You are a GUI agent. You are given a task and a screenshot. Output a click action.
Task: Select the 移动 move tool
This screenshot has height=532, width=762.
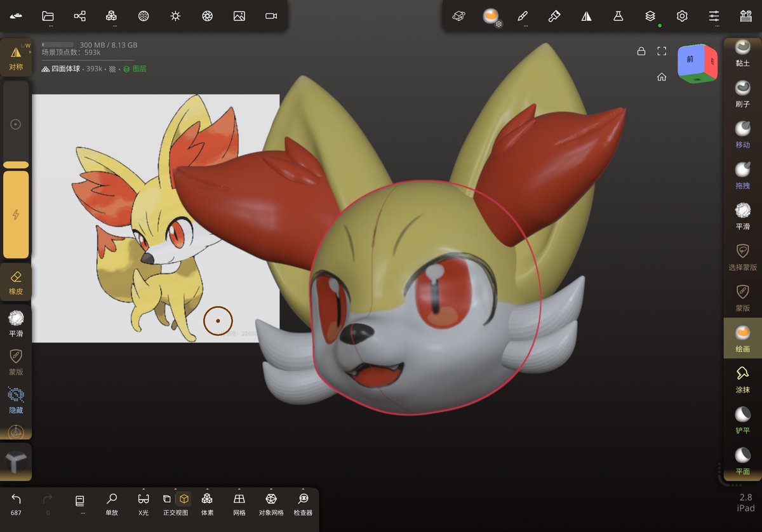click(x=742, y=133)
